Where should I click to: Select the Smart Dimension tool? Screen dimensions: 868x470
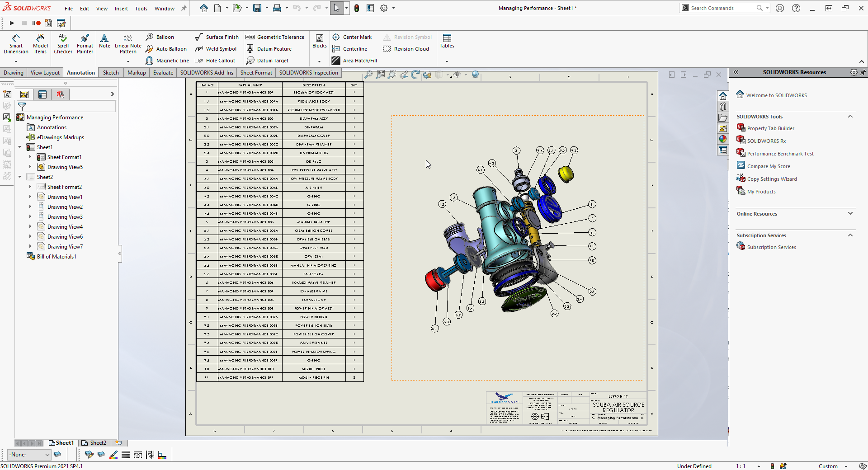click(x=16, y=44)
